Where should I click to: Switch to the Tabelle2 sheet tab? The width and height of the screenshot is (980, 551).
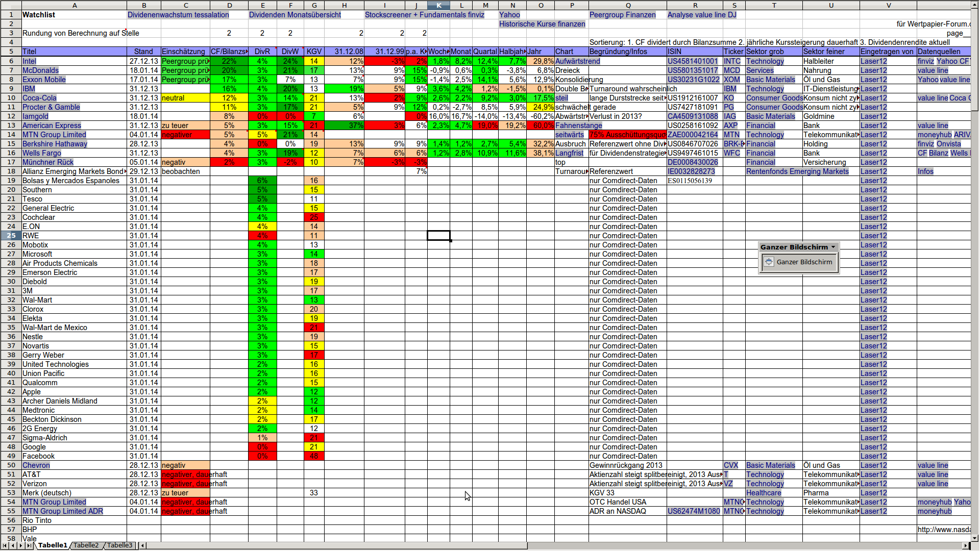coord(86,545)
